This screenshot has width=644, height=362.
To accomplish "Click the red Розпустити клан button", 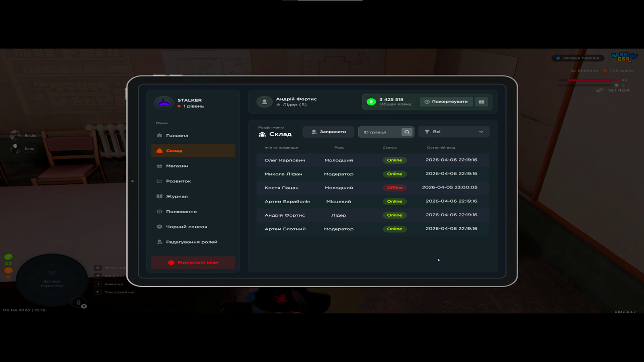I will tap(193, 262).
